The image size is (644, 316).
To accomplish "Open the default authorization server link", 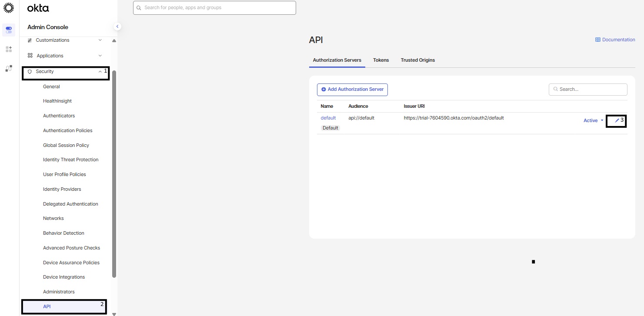I will (328, 118).
